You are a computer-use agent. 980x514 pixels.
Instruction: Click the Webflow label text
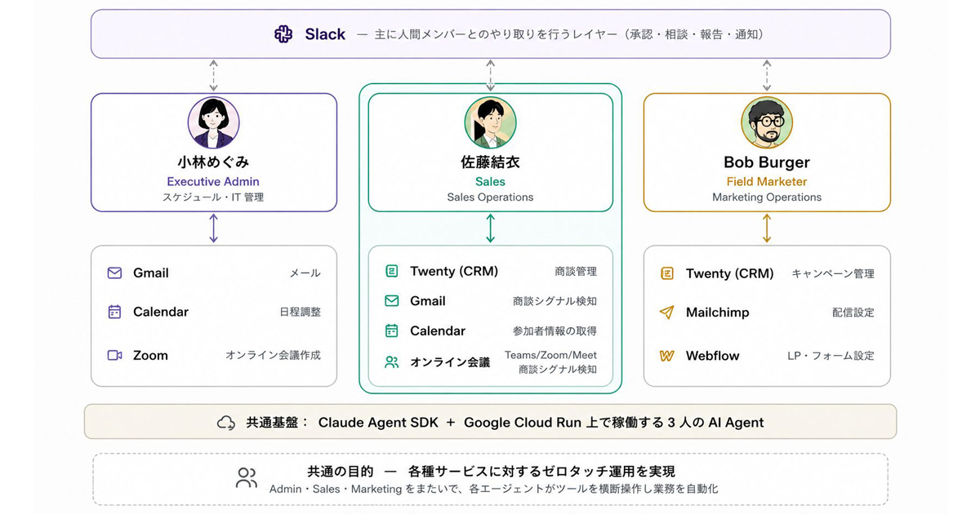[x=713, y=356]
